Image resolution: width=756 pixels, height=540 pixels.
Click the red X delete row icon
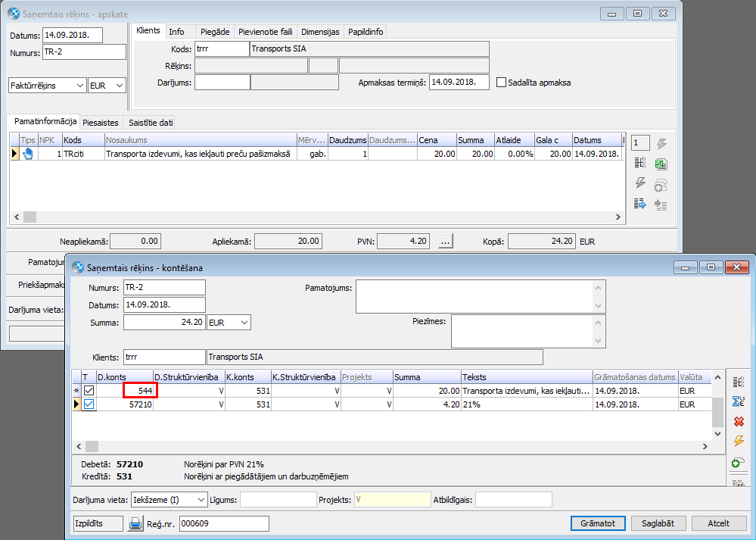[739, 421]
